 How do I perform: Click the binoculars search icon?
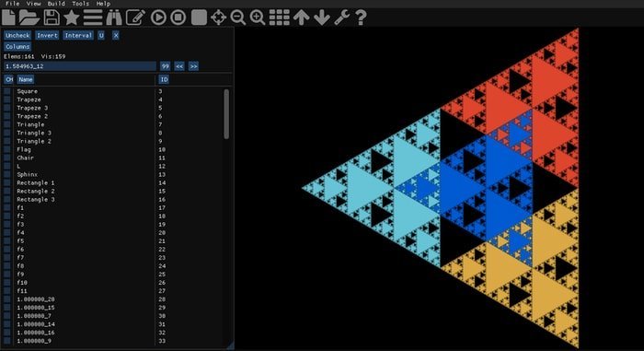pyautogui.click(x=114, y=18)
